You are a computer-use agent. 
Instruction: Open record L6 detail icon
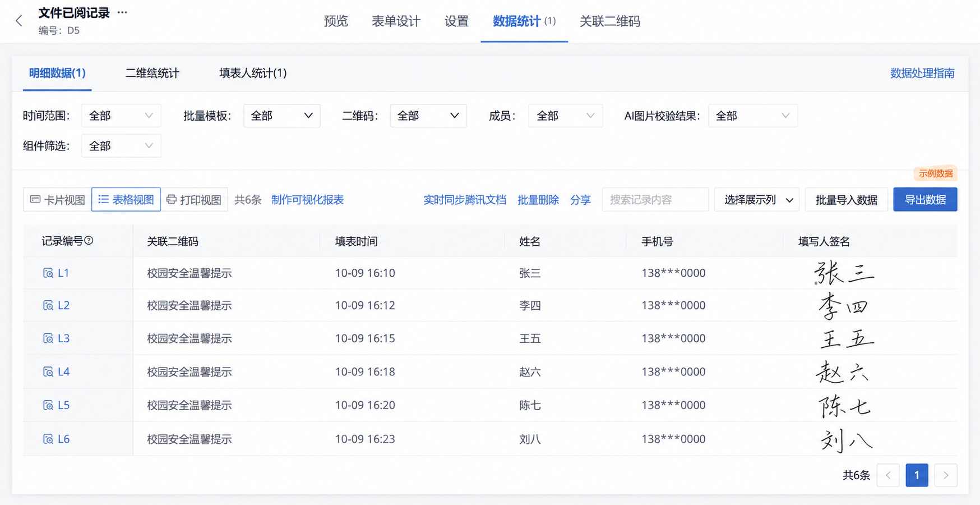click(48, 439)
